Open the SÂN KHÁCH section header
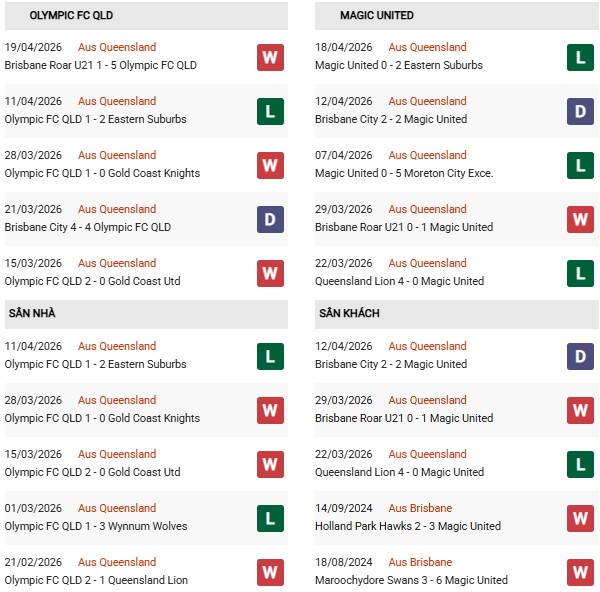The height and width of the screenshot is (592, 600). coord(349,314)
